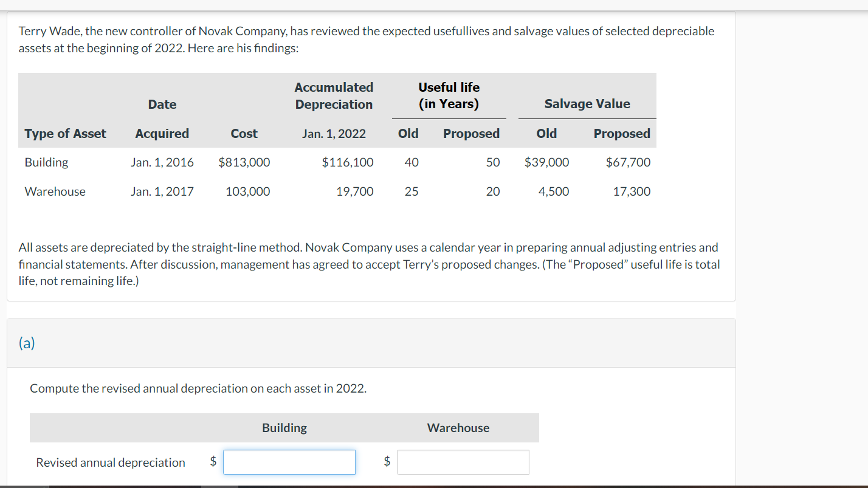Click the Warehouse row in the asset table
868x488 pixels.
pos(54,191)
